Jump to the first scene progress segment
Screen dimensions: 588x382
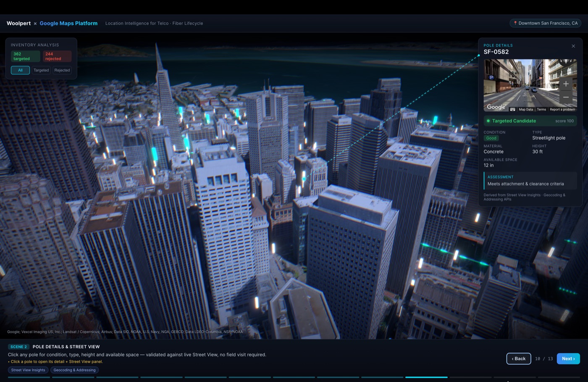pyautogui.click(x=29, y=377)
